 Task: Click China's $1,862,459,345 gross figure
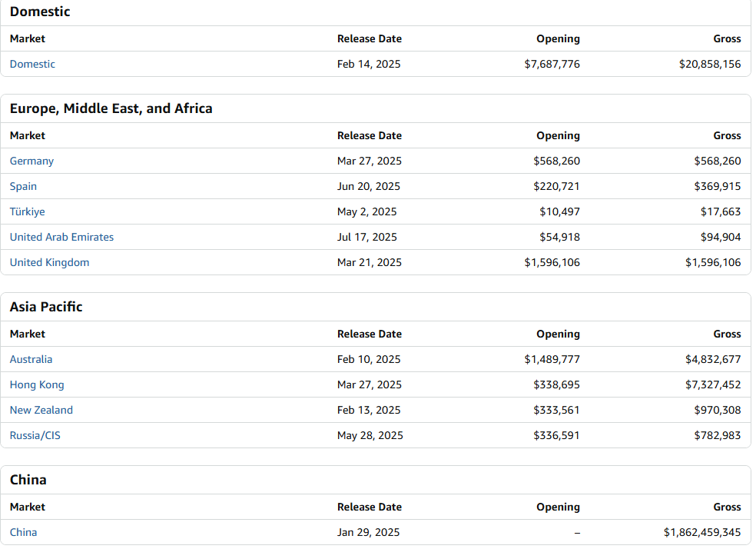point(702,532)
